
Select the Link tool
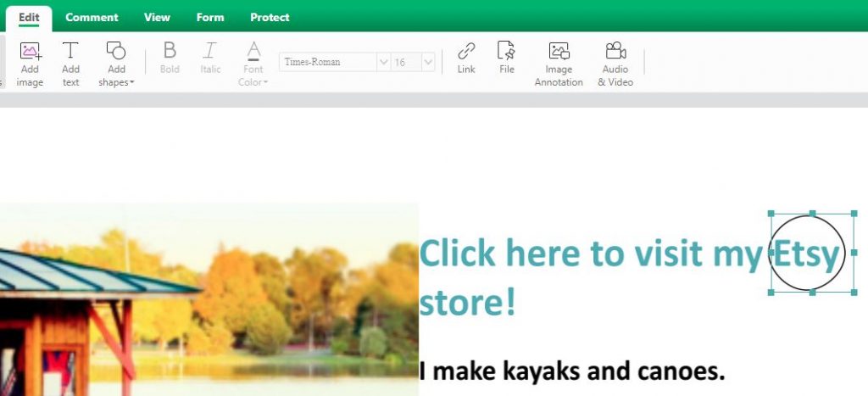click(466, 58)
